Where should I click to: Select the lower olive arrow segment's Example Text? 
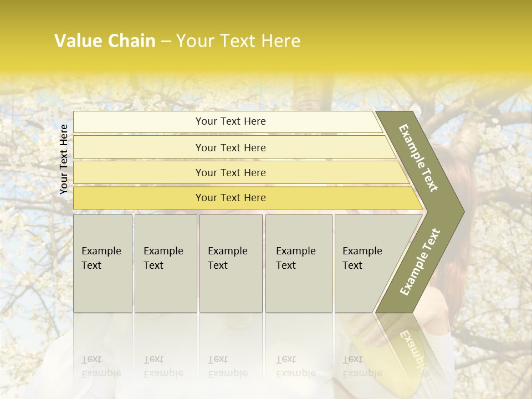tap(420, 262)
